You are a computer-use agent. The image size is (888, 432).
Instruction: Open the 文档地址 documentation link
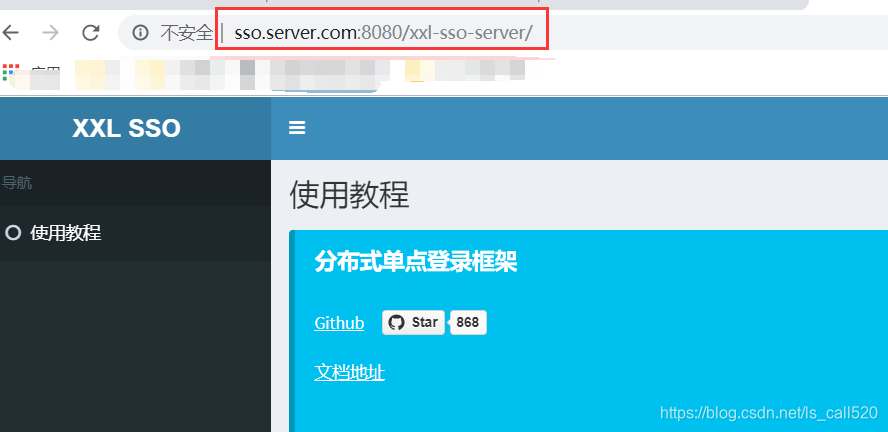[349, 373]
